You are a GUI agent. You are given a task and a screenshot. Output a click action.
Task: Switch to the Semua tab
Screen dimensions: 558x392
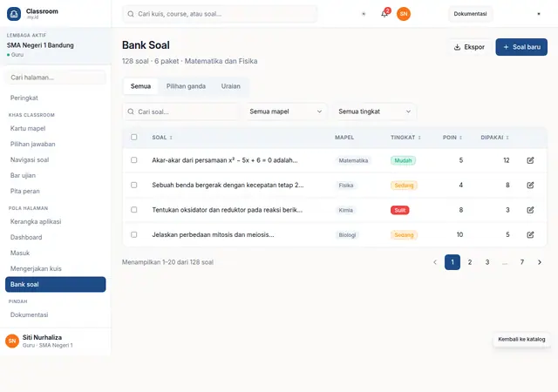click(140, 86)
